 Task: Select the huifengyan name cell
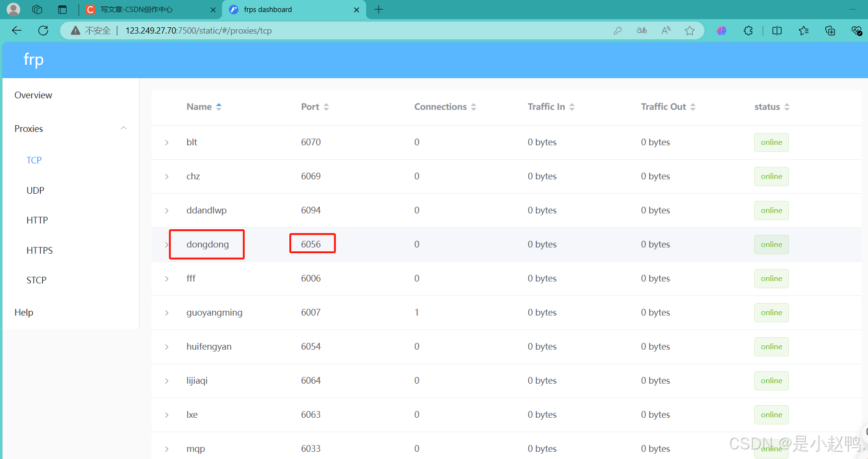click(209, 347)
